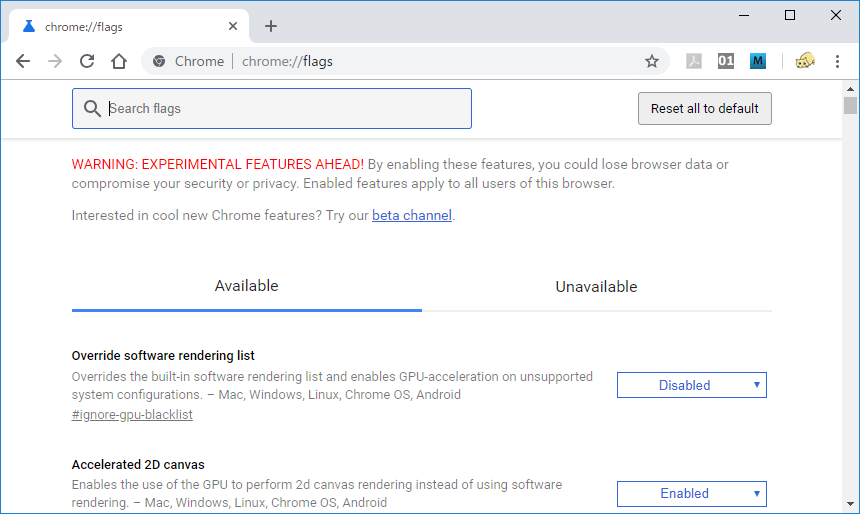Screen dimensions: 860x514
Task: Click the browser back arrow
Action: pos(23,61)
